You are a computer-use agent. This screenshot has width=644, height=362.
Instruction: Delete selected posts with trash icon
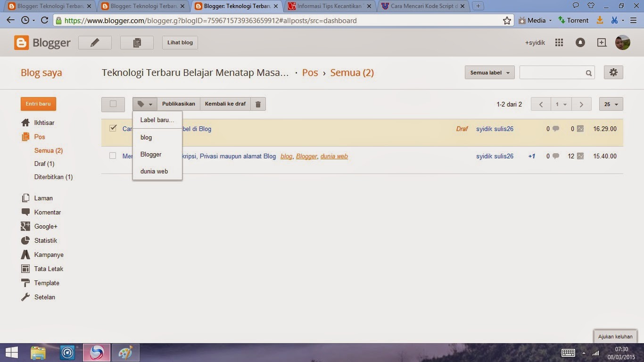(258, 104)
